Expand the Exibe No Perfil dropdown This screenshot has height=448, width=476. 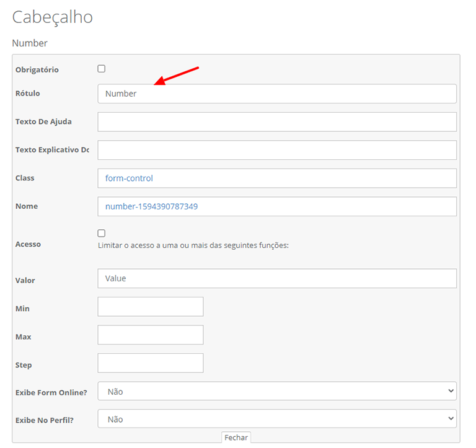(277, 419)
